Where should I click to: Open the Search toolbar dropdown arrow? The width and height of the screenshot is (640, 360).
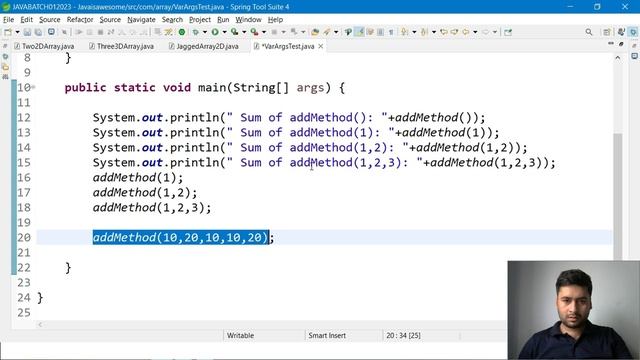point(336,32)
